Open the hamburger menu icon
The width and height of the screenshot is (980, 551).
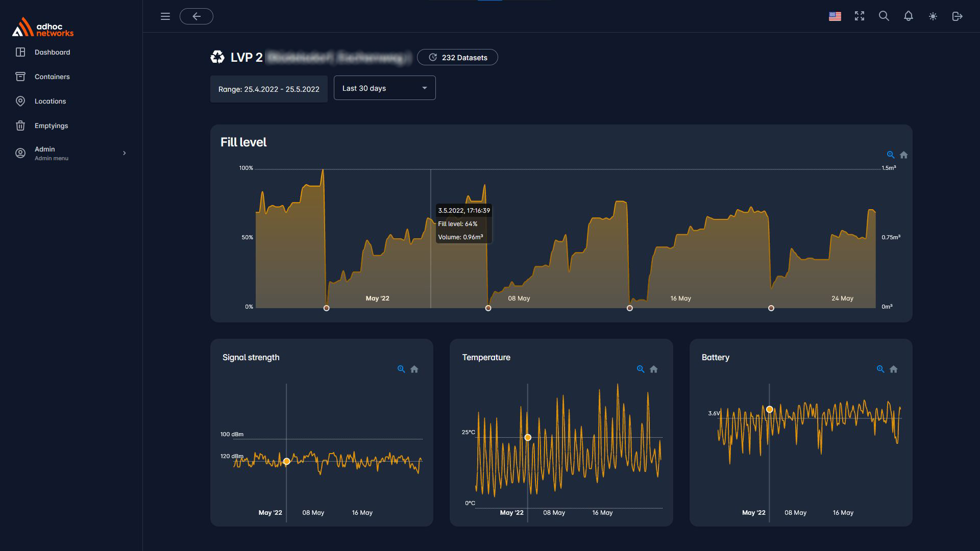tap(165, 16)
